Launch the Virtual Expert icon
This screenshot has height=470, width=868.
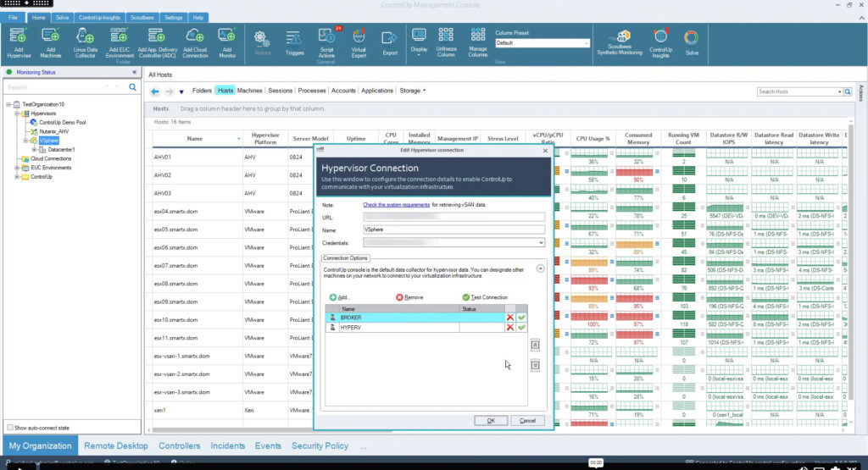(x=359, y=41)
